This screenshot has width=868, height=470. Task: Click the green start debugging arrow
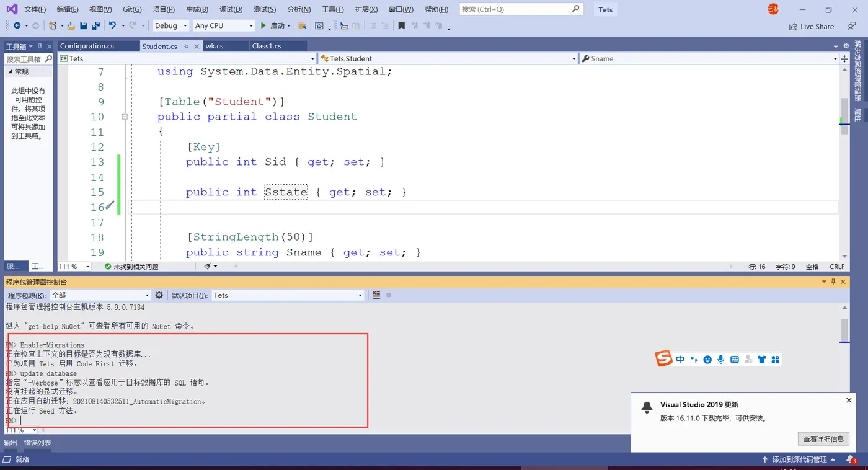[263, 25]
